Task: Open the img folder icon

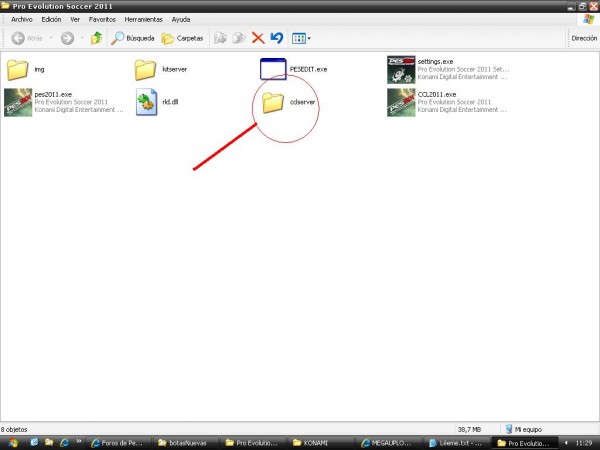Action: (18, 70)
